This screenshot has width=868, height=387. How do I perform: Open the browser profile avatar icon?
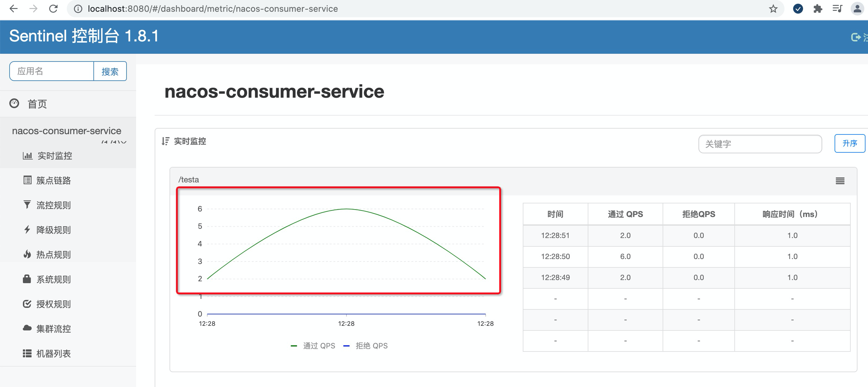coord(857,9)
